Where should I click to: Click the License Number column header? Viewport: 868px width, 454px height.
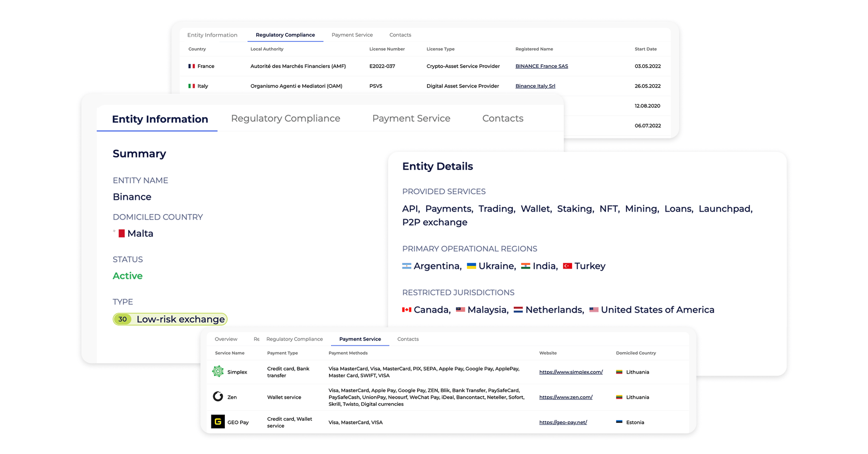(387, 49)
